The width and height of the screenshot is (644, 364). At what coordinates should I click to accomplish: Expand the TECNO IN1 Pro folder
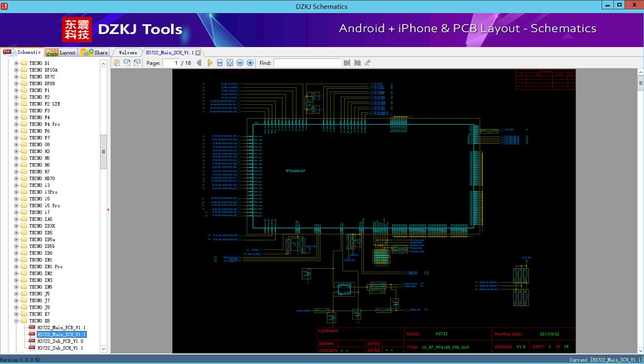tap(17, 267)
